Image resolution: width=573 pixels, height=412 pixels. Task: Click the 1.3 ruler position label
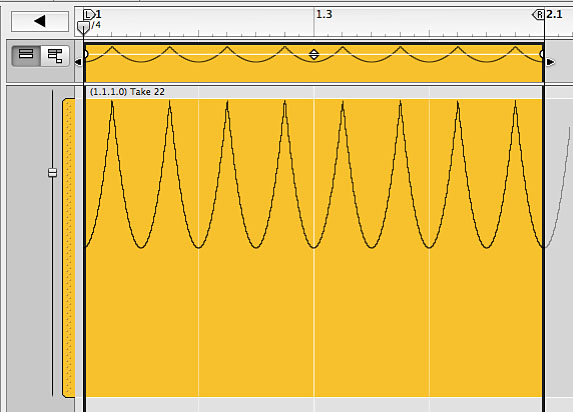324,14
